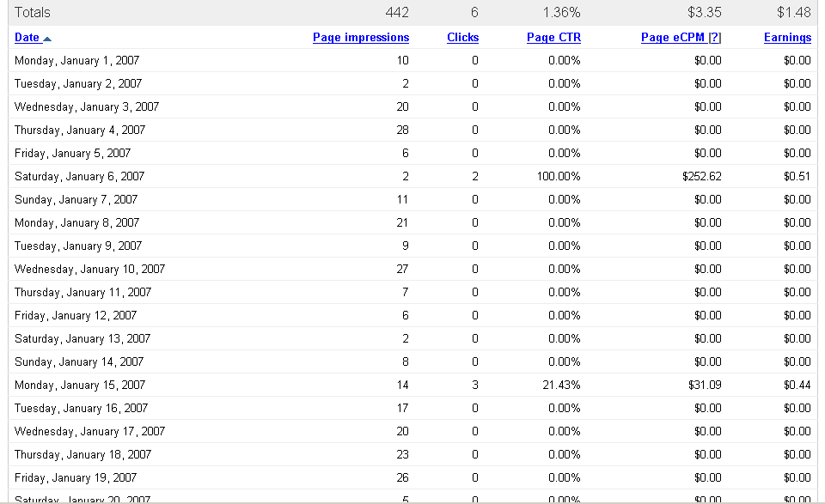This screenshot has height=504, width=825.
Task: Open the eCPM help question mark
Action: click(715, 38)
